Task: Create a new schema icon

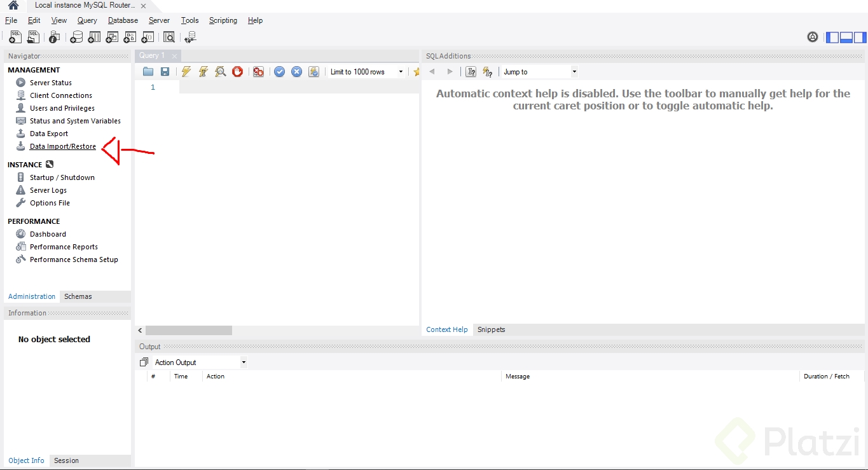Action: tap(76, 37)
